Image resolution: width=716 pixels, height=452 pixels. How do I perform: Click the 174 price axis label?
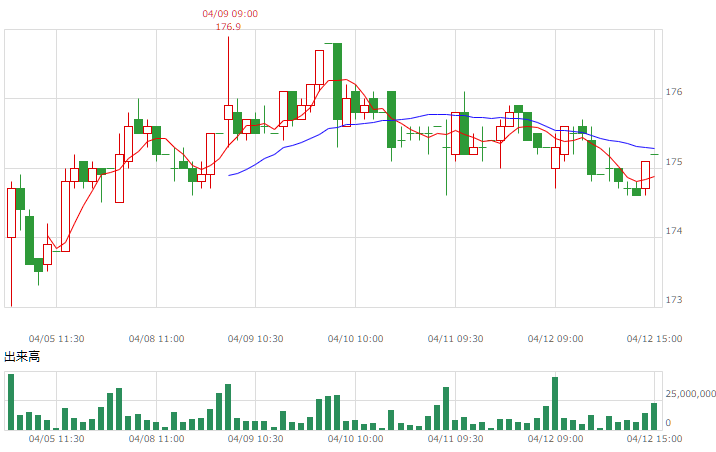click(674, 231)
